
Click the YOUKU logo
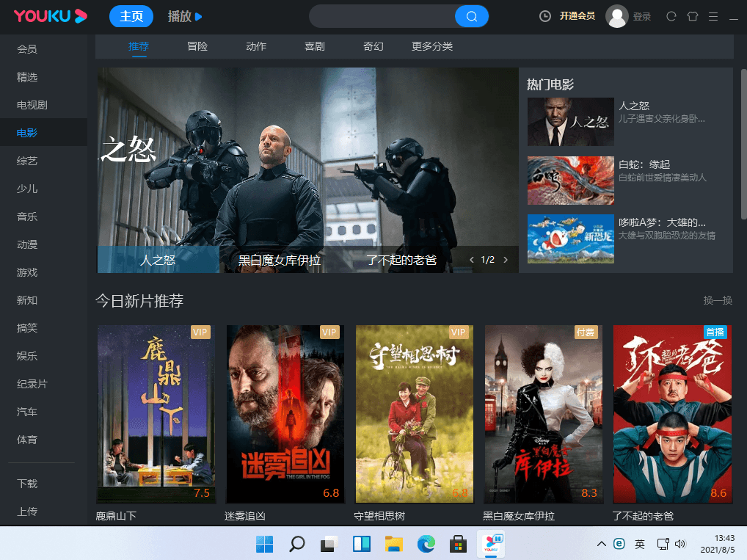(51, 16)
